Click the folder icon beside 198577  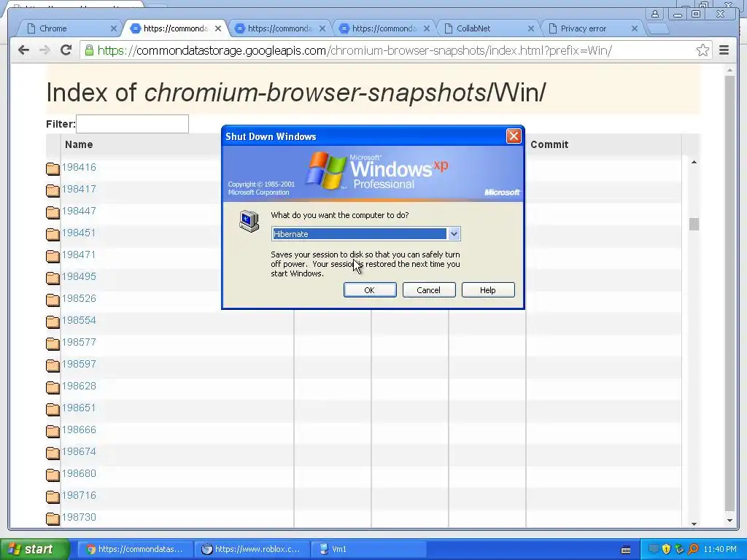(53, 344)
